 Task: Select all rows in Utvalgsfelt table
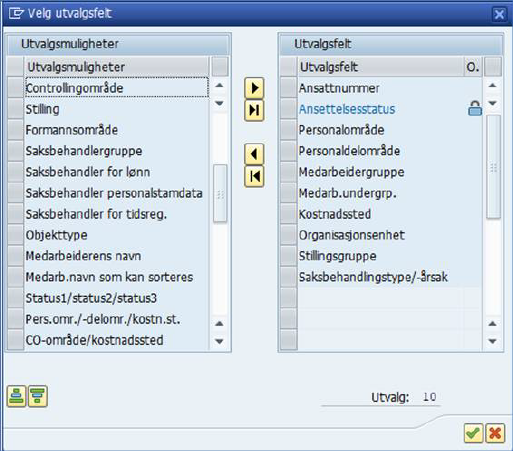[289, 67]
